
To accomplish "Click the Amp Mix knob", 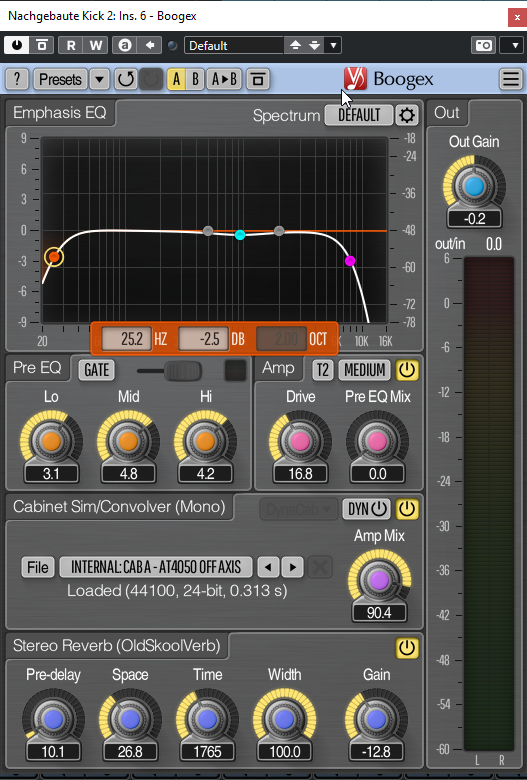I will pyautogui.click(x=379, y=580).
